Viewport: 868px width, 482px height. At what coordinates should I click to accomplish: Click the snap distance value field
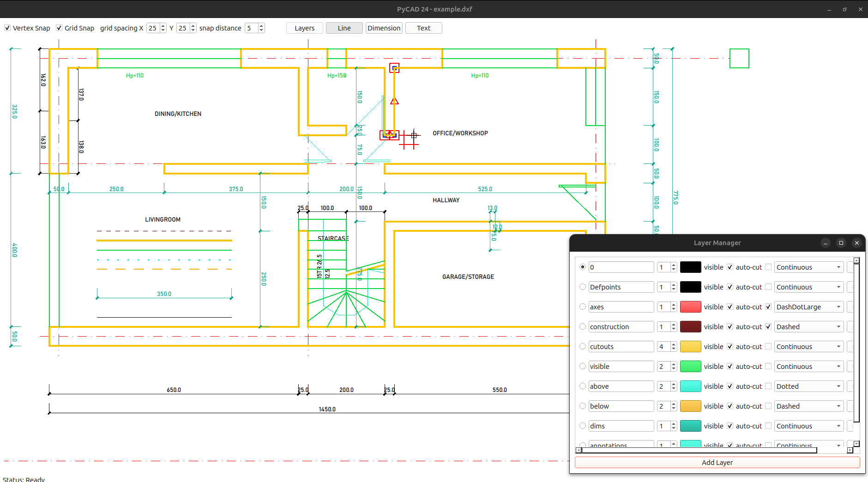(x=251, y=28)
